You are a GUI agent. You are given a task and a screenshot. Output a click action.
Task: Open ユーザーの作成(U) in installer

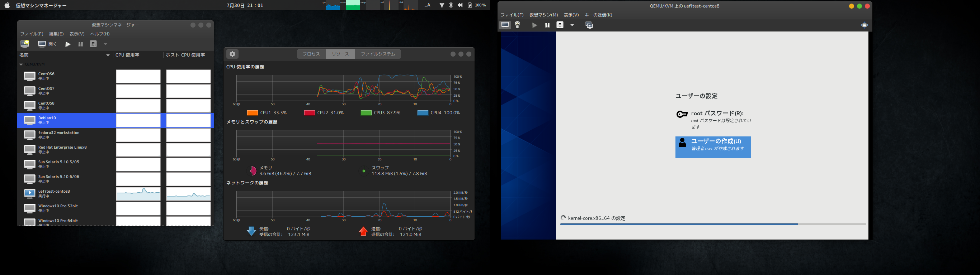pyautogui.click(x=713, y=147)
